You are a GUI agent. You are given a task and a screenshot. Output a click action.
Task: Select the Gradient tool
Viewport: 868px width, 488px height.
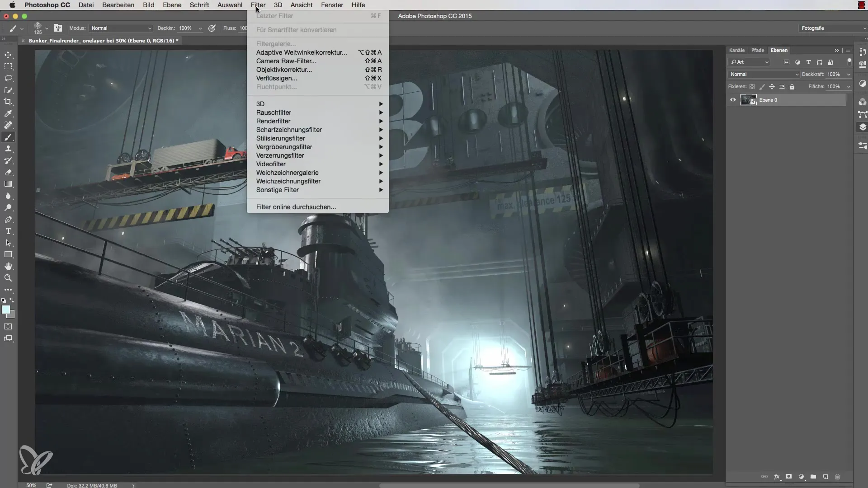coord(8,184)
